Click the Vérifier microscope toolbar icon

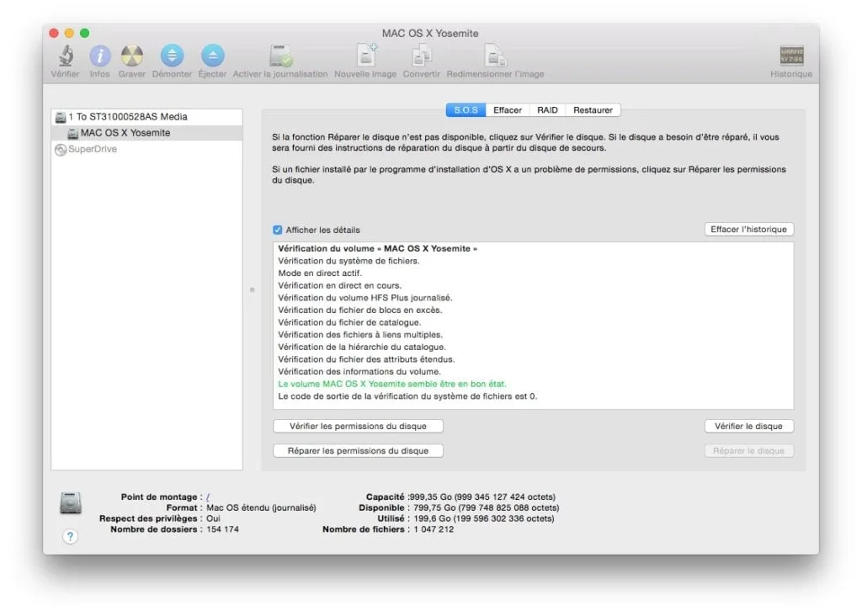pyautogui.click(x=66, y=56)
